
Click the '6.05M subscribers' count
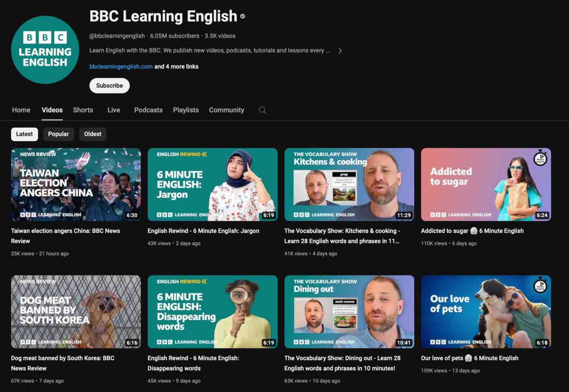coord(174,36)
